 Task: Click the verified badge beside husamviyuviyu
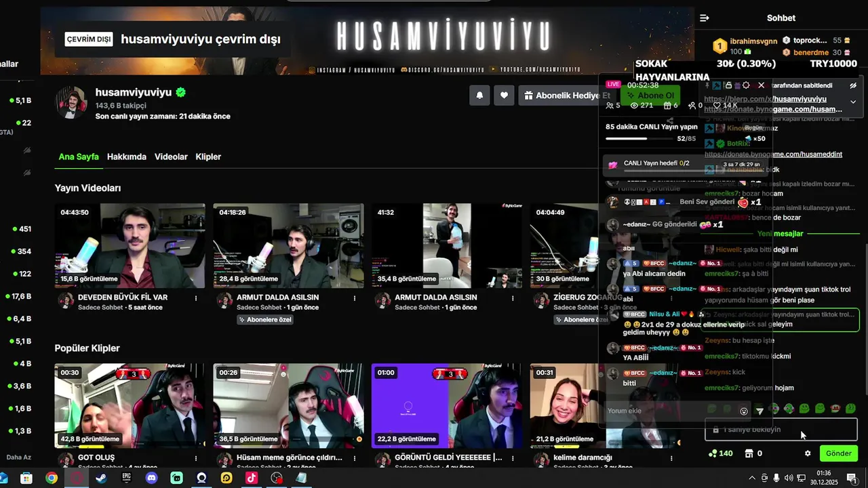pyautogui.click(x=181, y=92)
